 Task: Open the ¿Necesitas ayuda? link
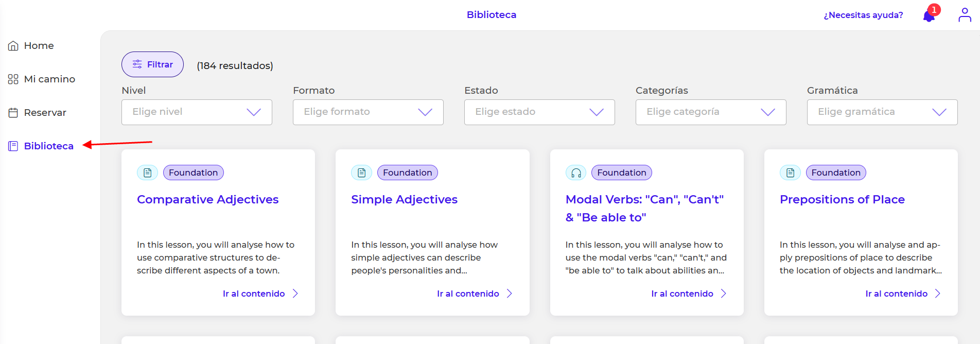click(x=863, y=15)
